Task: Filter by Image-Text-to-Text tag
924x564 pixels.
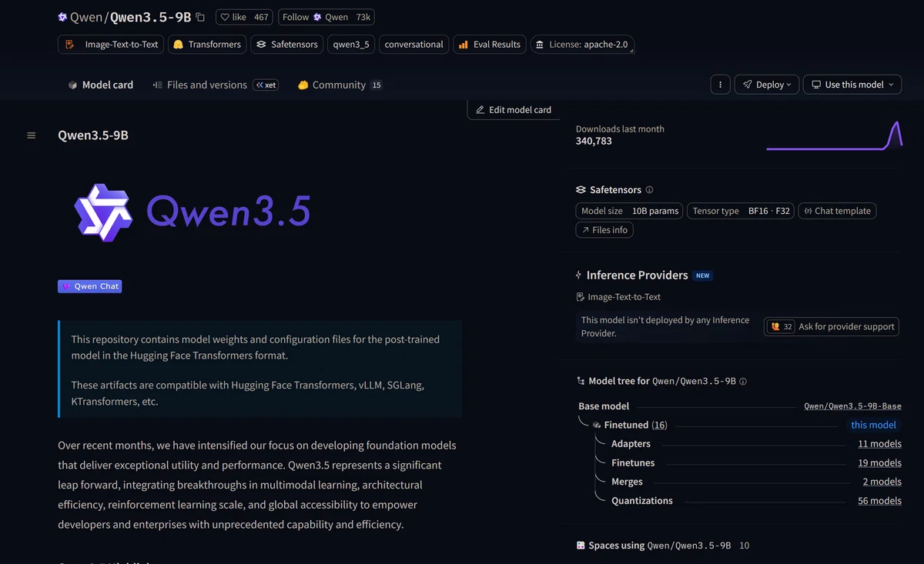Action: click(x=112, y=45)
